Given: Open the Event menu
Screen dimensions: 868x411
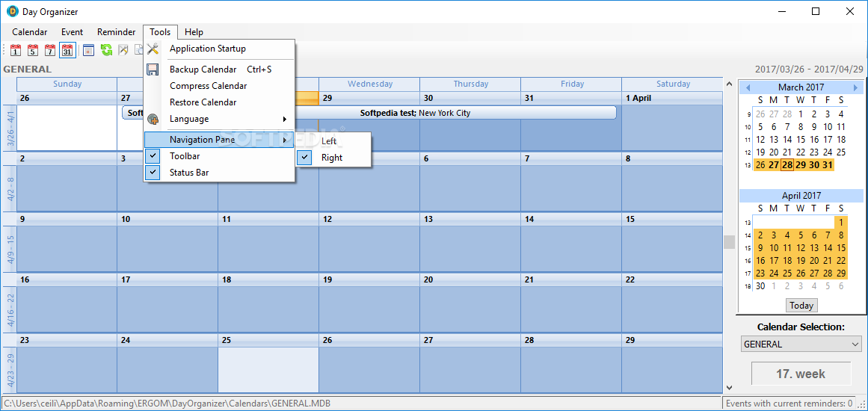Looking at the screenshot, I should [x=73, y=32].
